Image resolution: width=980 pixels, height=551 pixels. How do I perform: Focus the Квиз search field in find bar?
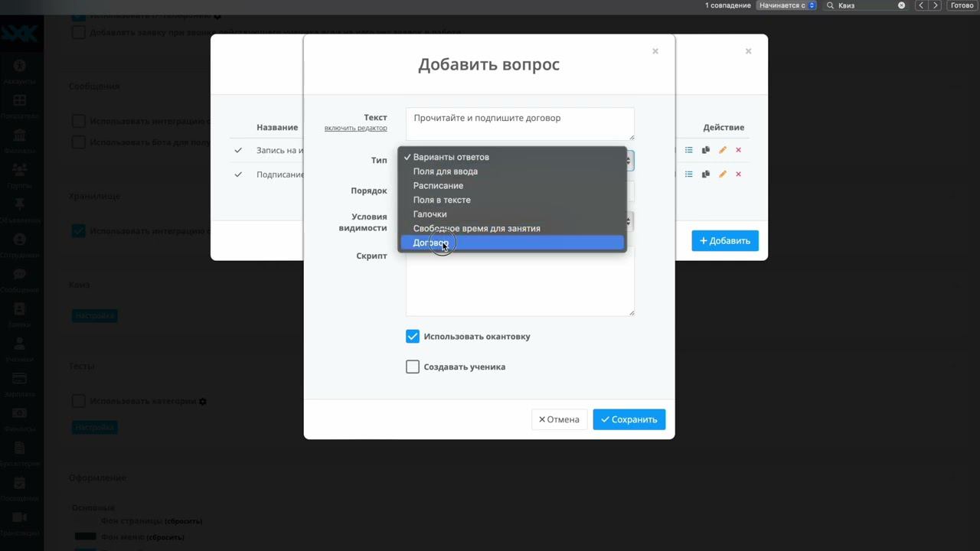(x=867, y=5)
